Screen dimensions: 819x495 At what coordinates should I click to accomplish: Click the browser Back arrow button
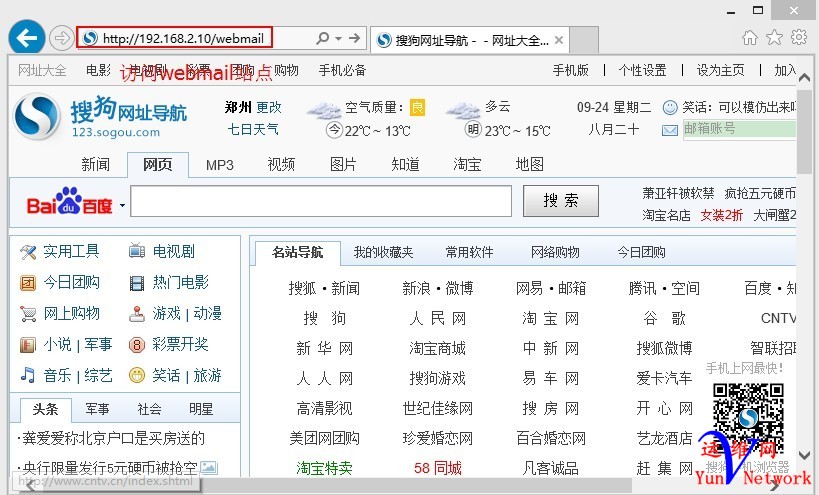(27, 38)
